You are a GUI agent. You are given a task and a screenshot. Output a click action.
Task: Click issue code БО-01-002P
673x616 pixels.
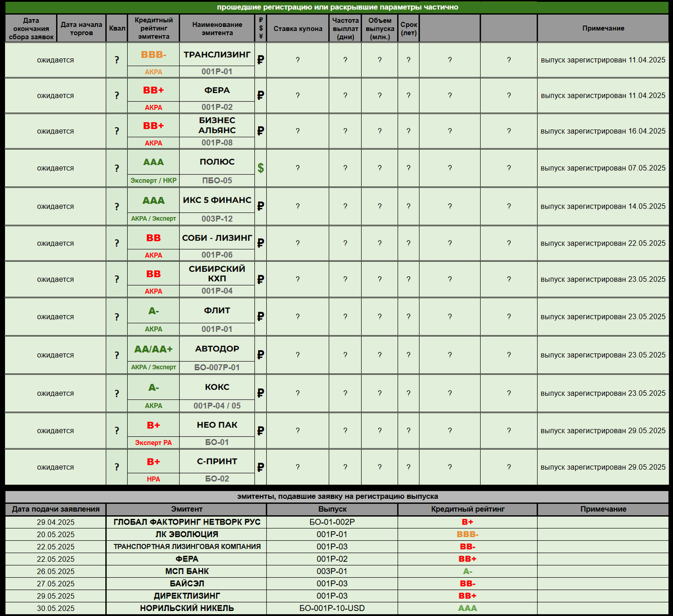coord(332,522)
